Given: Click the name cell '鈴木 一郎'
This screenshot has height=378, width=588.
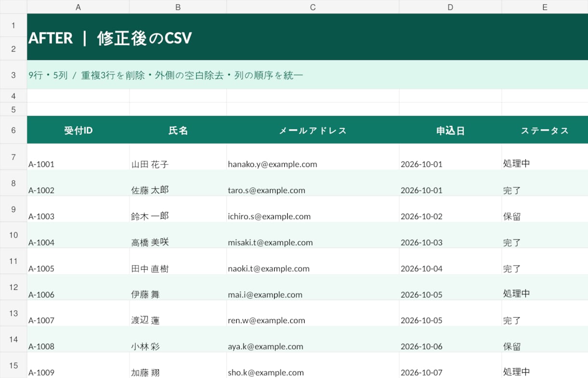Looking at the screenshot, I should [178, 209].
